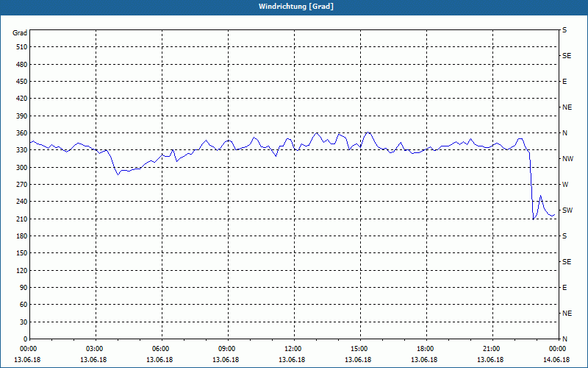Click the 03:00 time label
The image size is (588, 368).
(x=94, y=348)
